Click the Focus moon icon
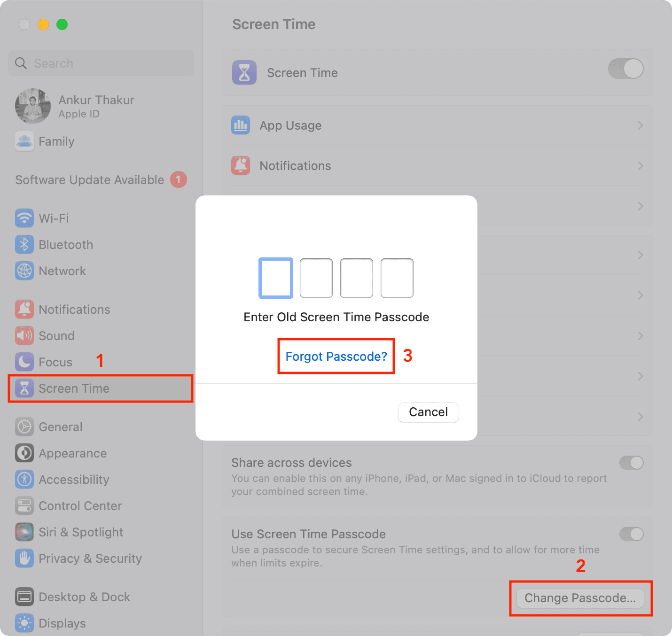Viewport: 672px width, 636px height. [24, 362]
